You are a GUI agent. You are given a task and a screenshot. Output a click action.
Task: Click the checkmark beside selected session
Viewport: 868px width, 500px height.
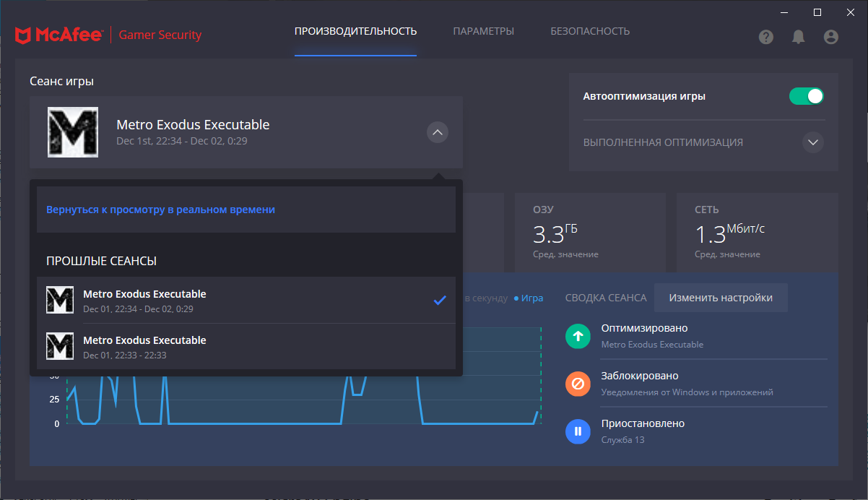pyautogui.click(x=440, y=300)
